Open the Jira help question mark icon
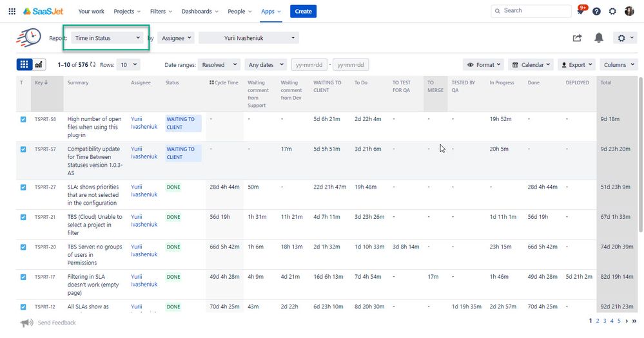 coord(596,11)
